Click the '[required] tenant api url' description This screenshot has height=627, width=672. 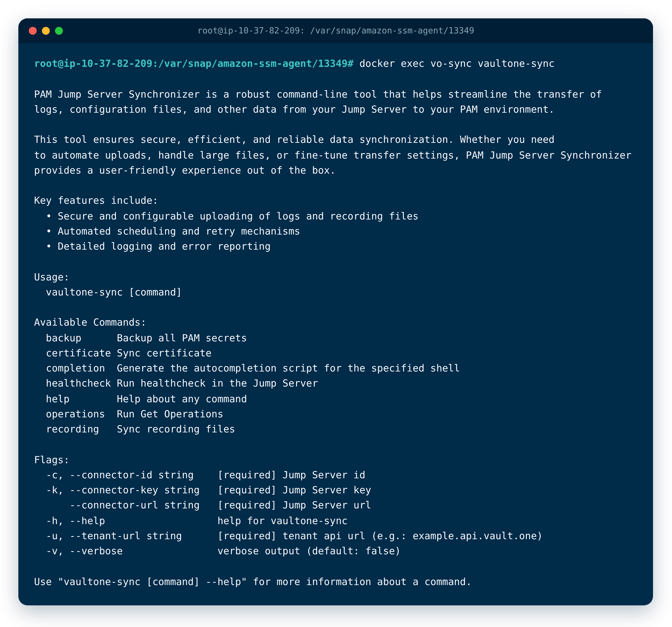pos(380,536)
